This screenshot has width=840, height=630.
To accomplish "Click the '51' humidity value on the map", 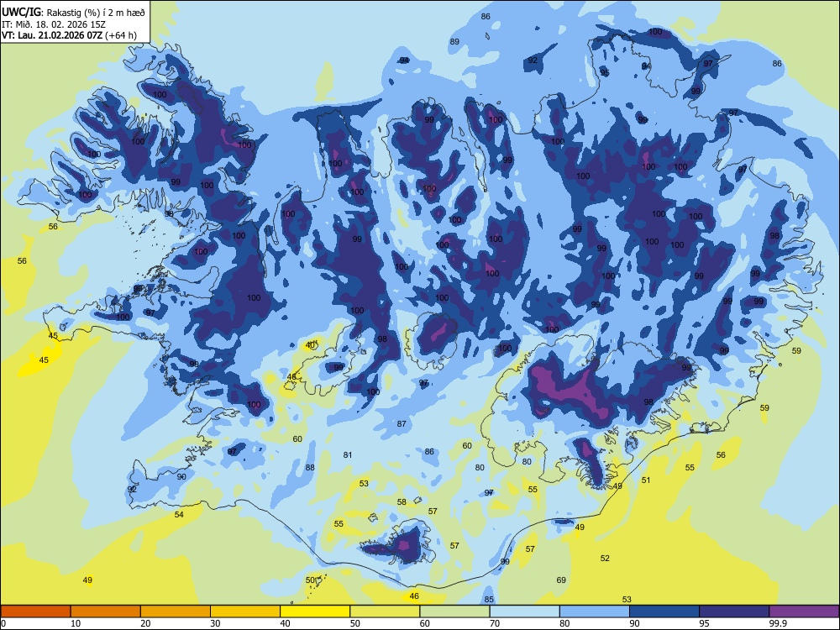I will (x=646, y=480).
